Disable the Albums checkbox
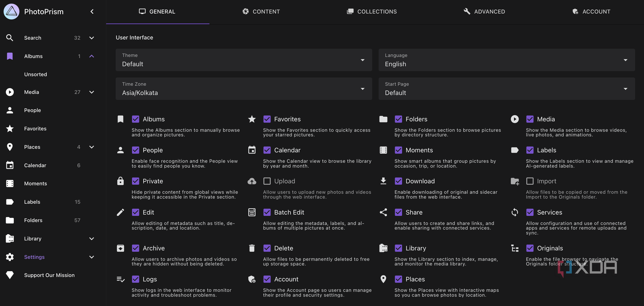The width and height of the screenshot is (644, 306). 136,119
